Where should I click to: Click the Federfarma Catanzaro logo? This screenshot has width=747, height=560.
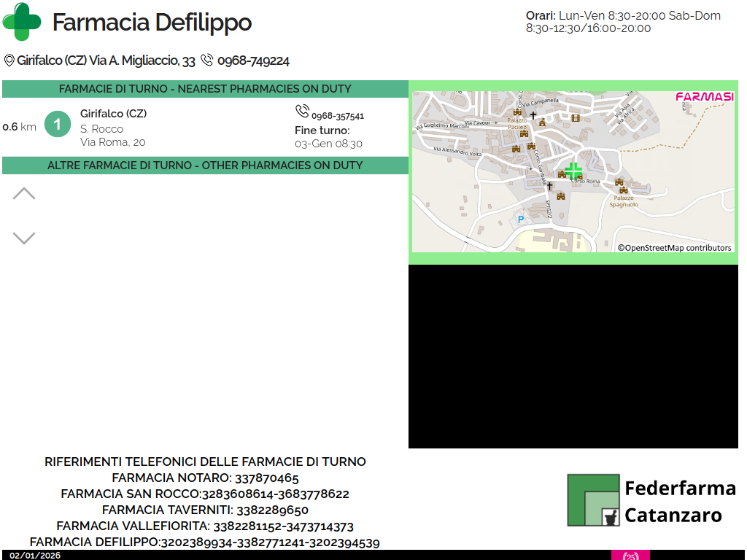point(651,500)
